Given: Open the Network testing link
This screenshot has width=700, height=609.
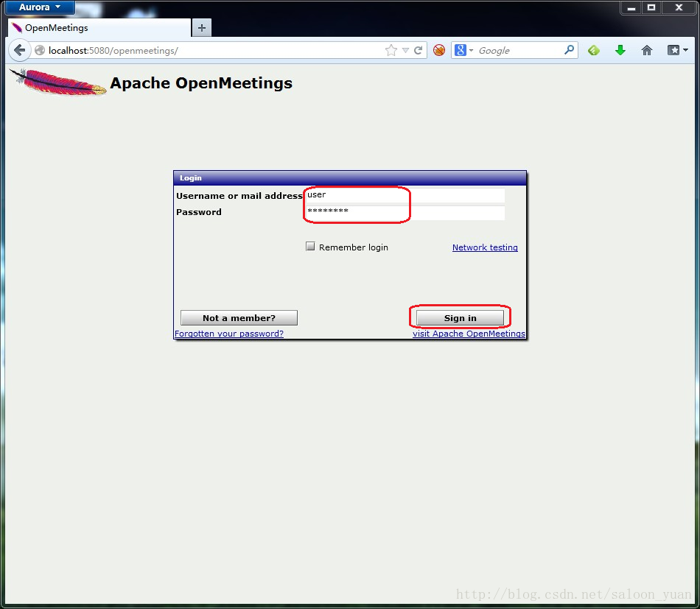Looking at the screenshot, I should (485, 247).
